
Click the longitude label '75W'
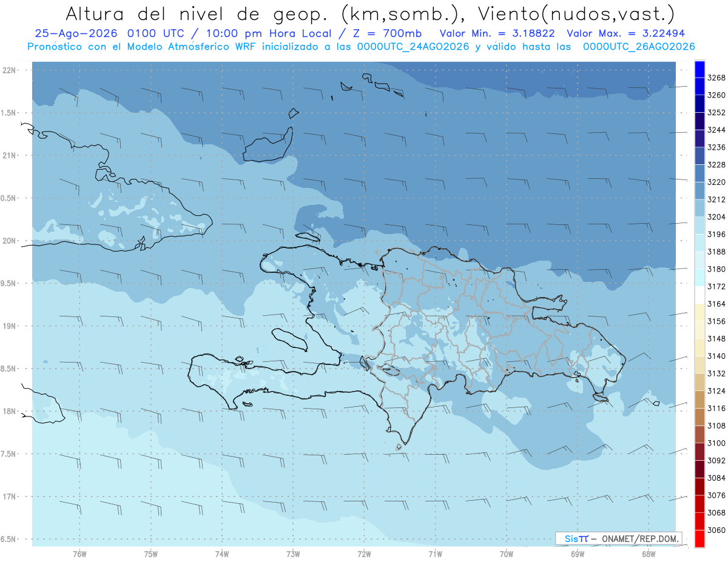click(151, 554)
